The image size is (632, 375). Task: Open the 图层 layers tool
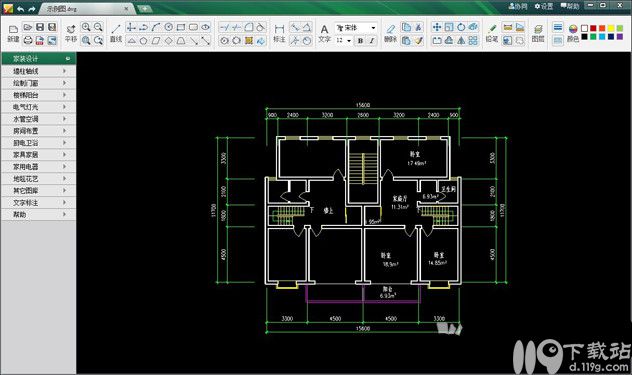tap(538, 33)
